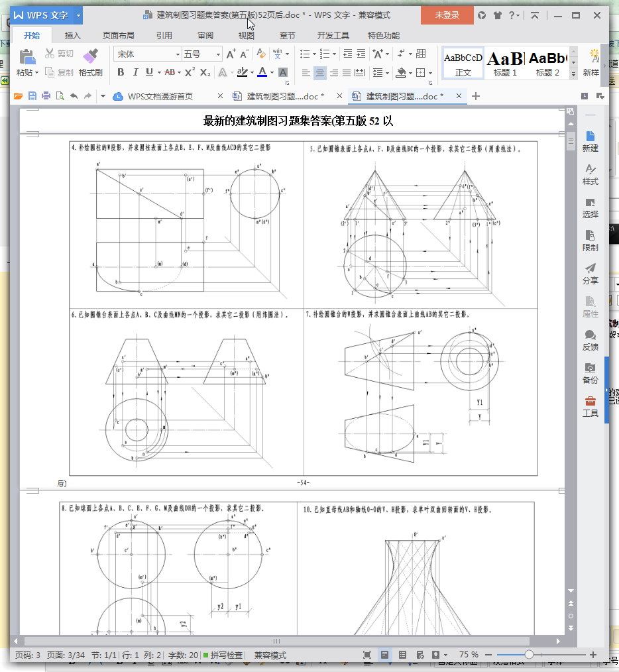Clear formatting with the eraser icon
This screenshot has width=619, height=672.
click(x=260, y=54)
